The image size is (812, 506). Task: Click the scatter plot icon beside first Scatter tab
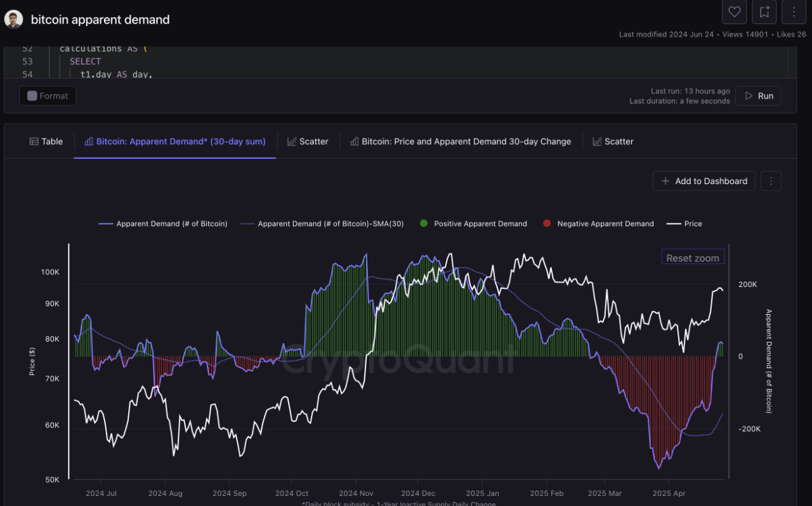coord(292,141)
